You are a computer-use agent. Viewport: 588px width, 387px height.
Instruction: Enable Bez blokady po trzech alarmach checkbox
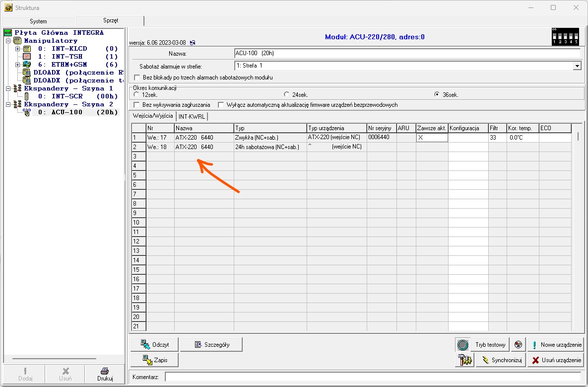pos(137,77)
